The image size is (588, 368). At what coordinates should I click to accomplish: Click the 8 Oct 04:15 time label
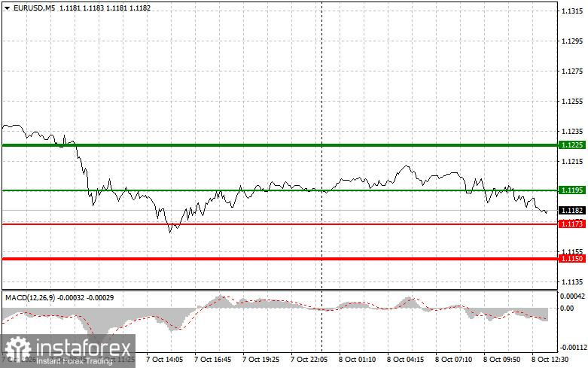click(405, 360)
